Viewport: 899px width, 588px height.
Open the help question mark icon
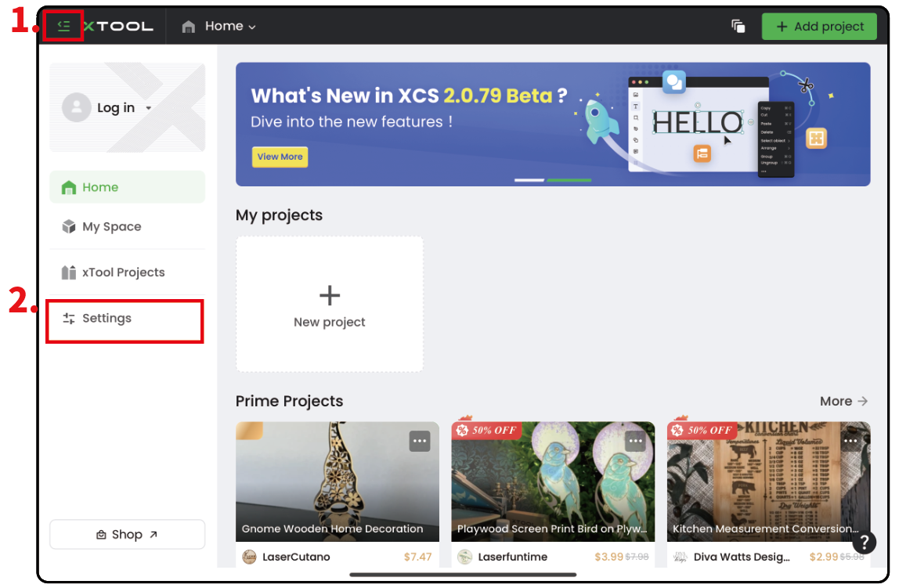(x=864, y=542)
